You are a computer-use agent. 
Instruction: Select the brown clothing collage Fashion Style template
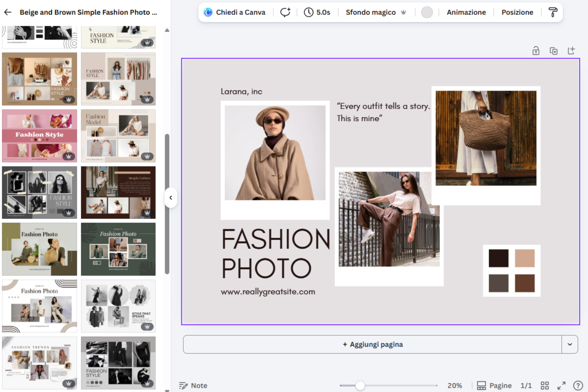pyautogui.click(x=40, y=79)
